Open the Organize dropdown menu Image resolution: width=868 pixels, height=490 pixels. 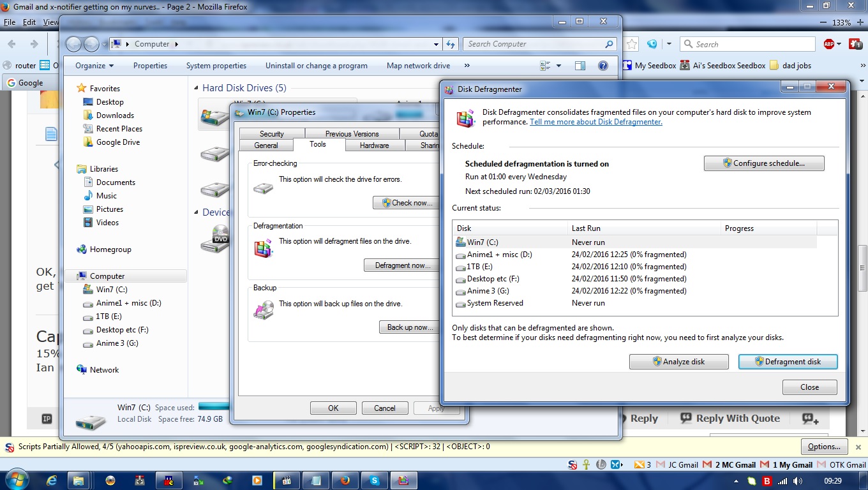click(x=94, y=66)
